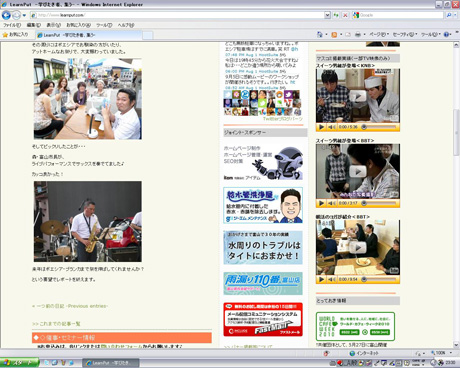Click the インターネット security zone indicator

click(x=364, y=353)
